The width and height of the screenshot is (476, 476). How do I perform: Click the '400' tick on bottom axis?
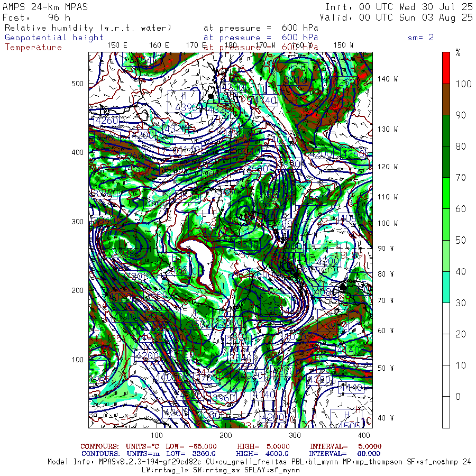click(364, 435)
